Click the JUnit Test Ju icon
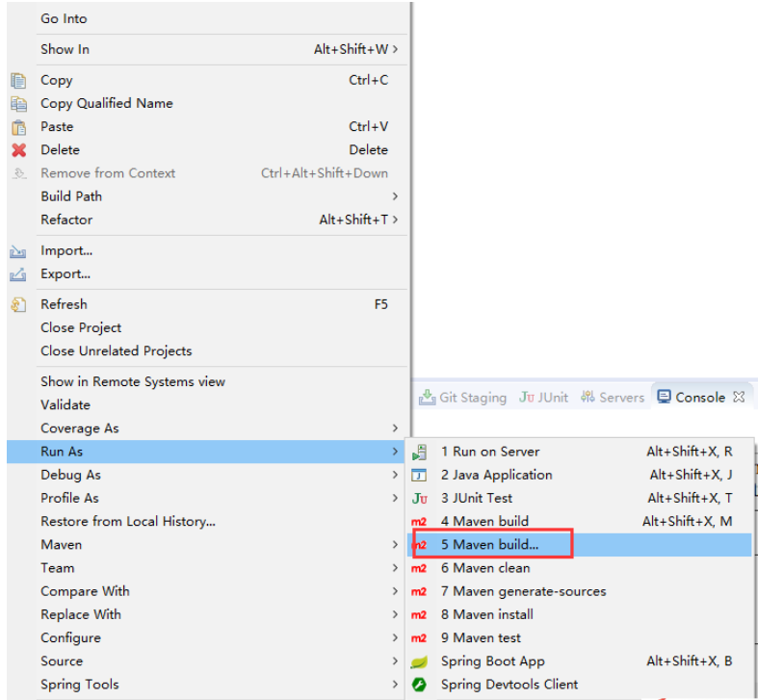This screenshot has height=700, width=783. (420, 499)
